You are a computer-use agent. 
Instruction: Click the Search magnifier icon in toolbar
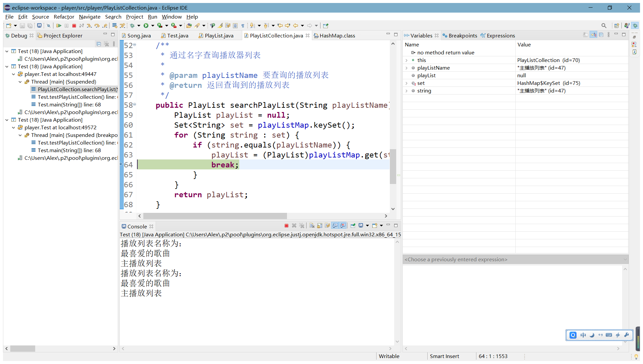(x=604, y=26)
